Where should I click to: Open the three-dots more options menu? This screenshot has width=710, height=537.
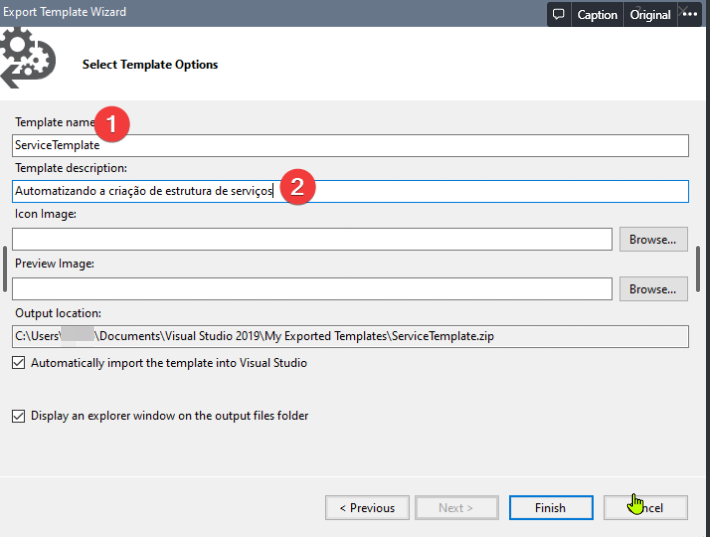[690, 14]
